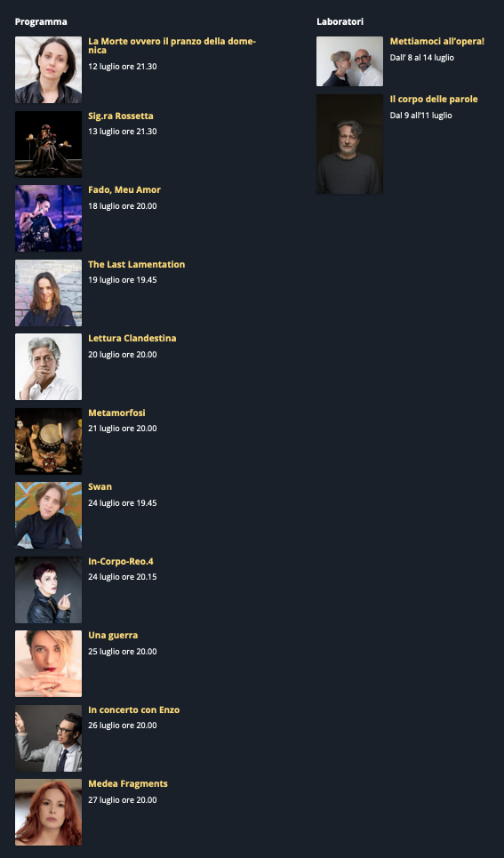This screenshot has height=858, width=504.
Task: Open the Mettiamoci all'opera! couple photo thumbnail
Action: (349, 61)
